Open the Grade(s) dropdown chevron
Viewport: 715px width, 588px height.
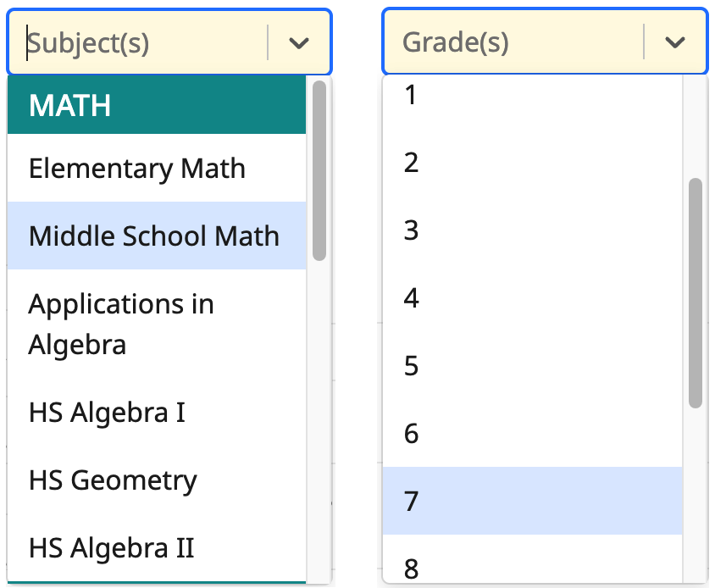(674, 43)
